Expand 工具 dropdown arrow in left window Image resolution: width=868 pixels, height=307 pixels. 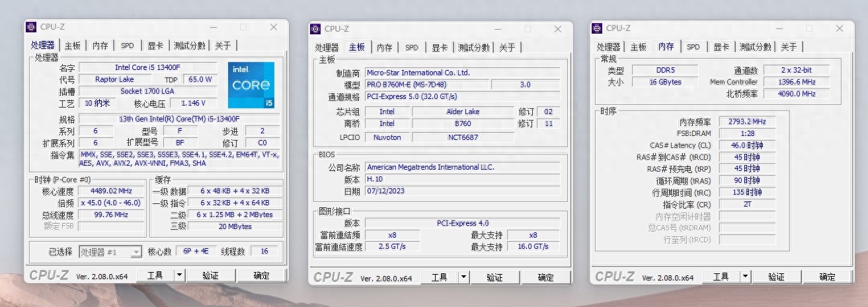pos(180,275)
